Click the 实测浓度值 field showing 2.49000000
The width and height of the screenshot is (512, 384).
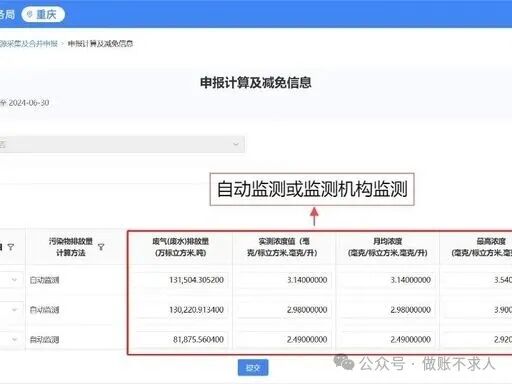coord(284,339)
